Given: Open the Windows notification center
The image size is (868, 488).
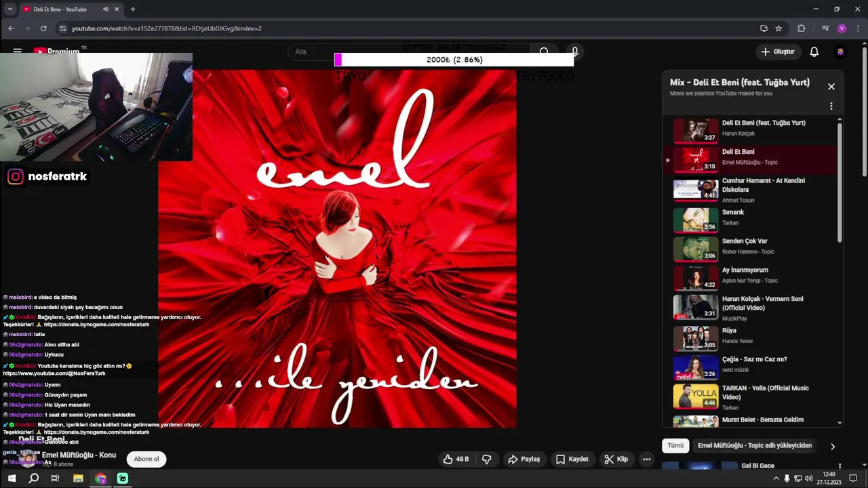Looking at the screenshot, I should click(853, 479).
